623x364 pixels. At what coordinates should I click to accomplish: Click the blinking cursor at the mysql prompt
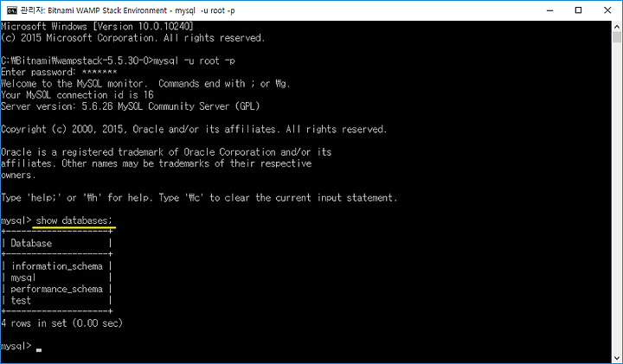39,349
